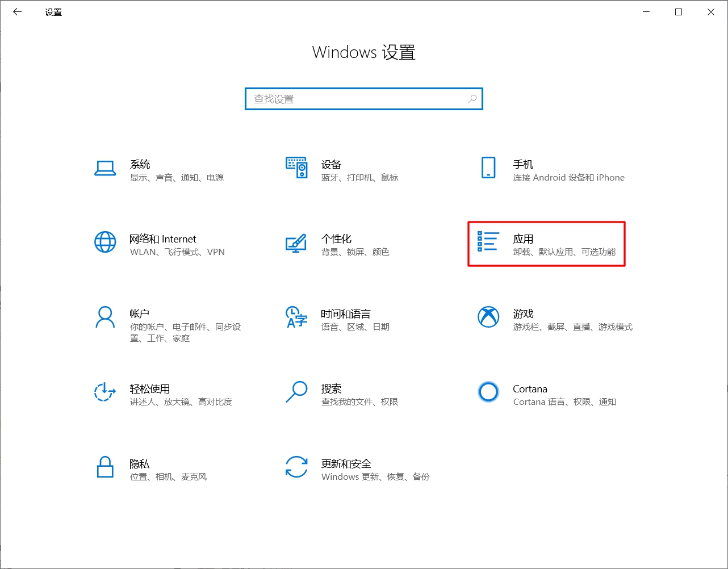Click text 连接 Android 设备和 iPhone
728x569 pixels.
[x=569, y=178]
